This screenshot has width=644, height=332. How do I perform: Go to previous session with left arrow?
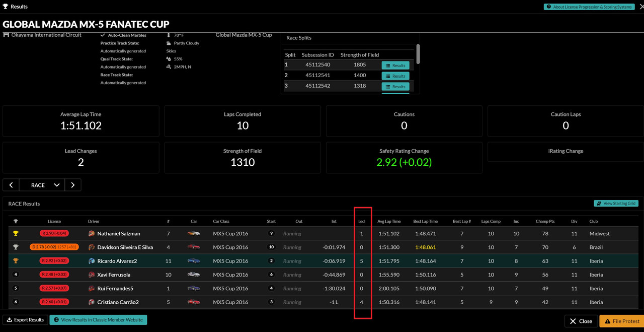click(11, 185)
